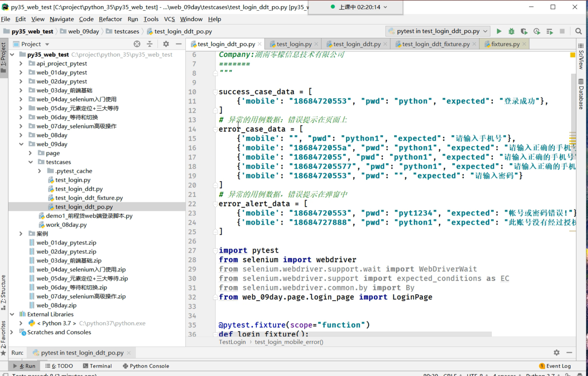Run the pytest configuration with the green play icon

[x=499, y=31]
